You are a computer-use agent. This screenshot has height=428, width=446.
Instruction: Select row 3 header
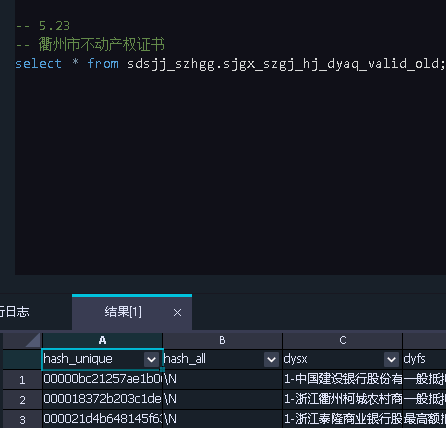22,419
